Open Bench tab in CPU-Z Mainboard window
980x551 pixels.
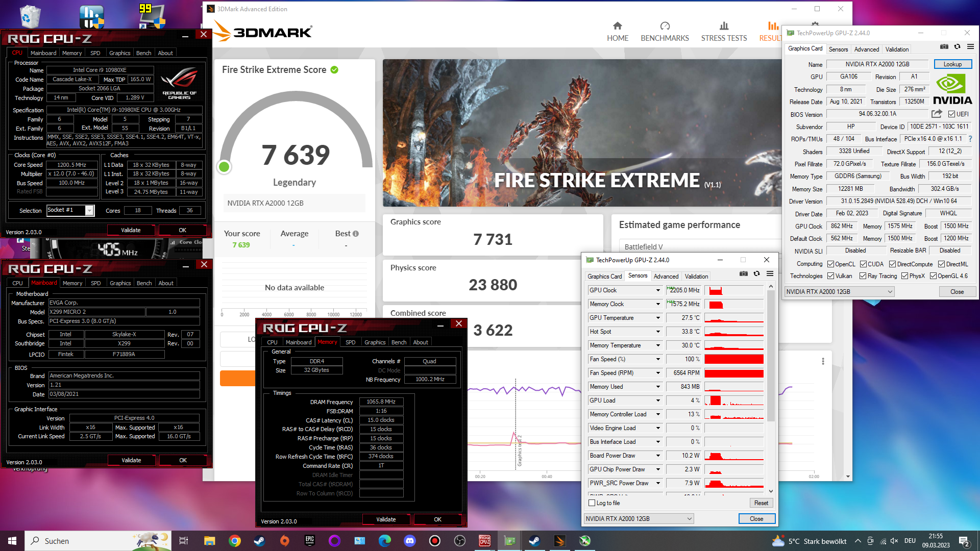[x=144, y=283]
